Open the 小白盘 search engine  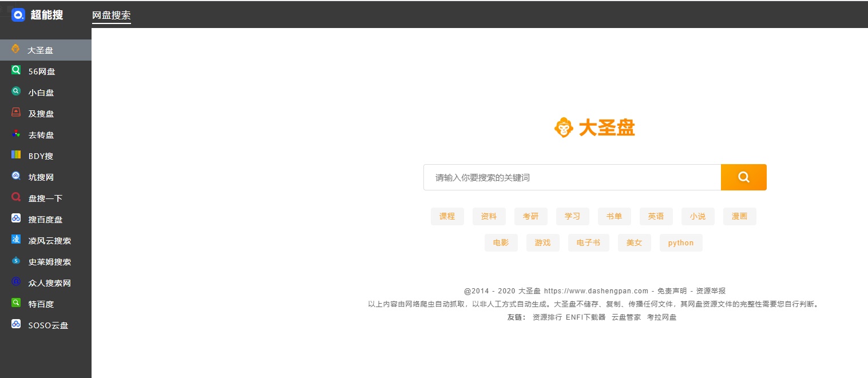click(40, 92)
